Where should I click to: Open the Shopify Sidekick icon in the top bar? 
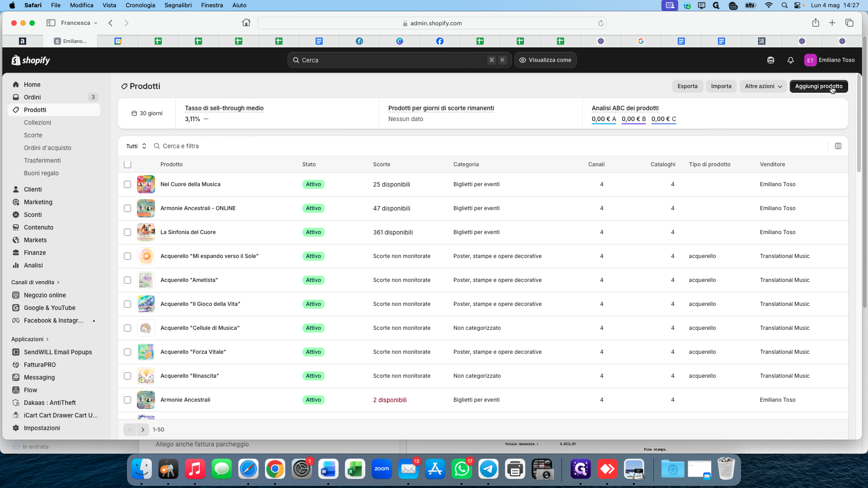pyautogui.click(x=771, y=60)
